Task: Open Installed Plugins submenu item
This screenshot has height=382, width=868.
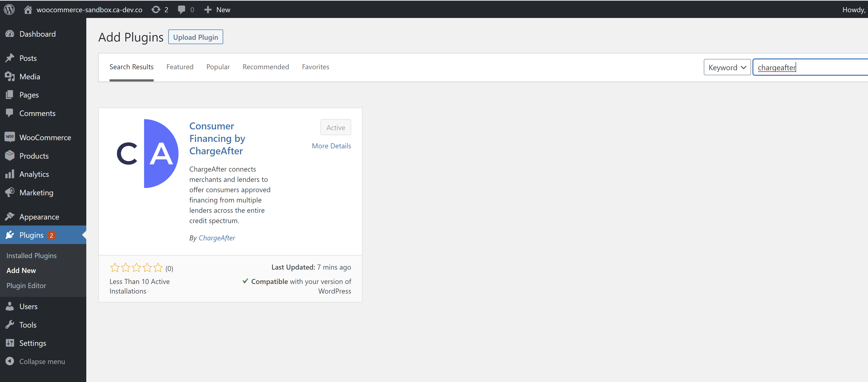Action: 31,255
